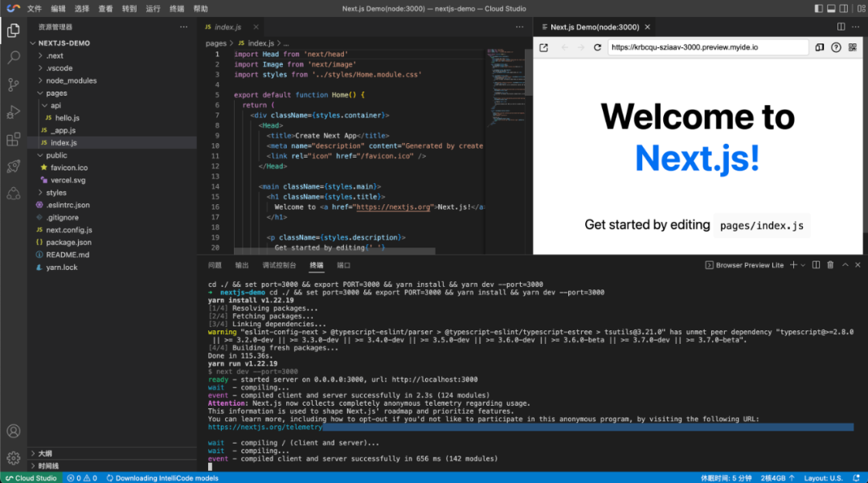Open the rocket deploy view icon
This screenshot has height=483, width=868.
coord(14,166)
